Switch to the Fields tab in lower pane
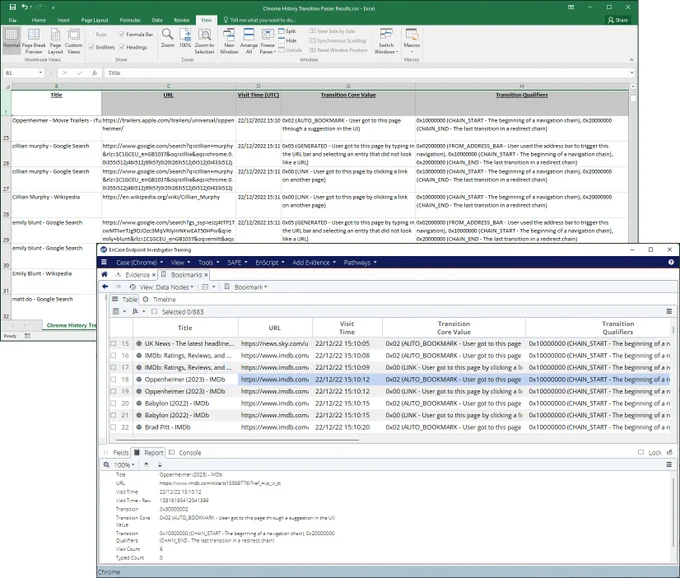The image size is (680, 578). click(117, 452)
